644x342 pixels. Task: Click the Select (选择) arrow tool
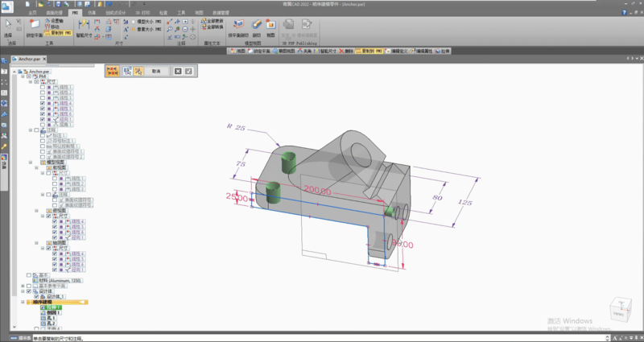(10, 27)
